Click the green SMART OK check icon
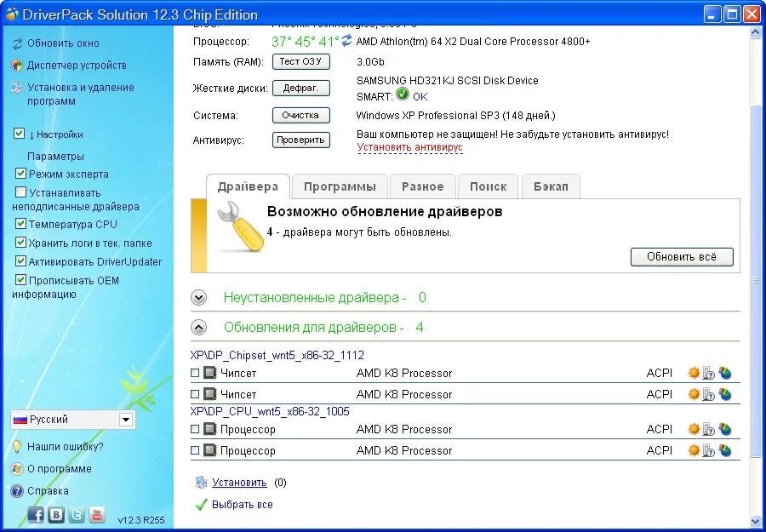The image size is (766, 532). click(402, 94)
